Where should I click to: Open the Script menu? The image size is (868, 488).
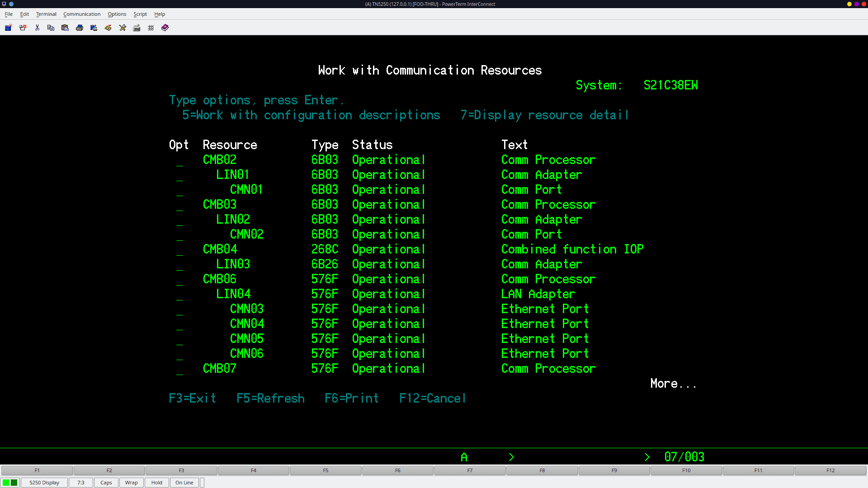(140, 14)
